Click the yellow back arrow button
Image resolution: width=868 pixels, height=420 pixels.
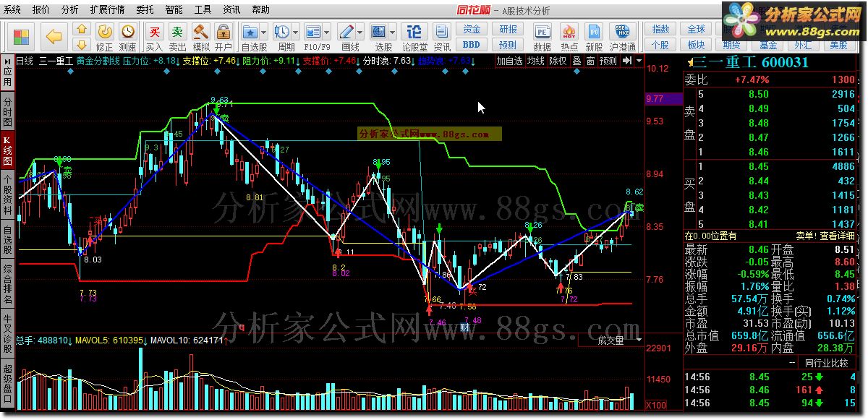54,35
